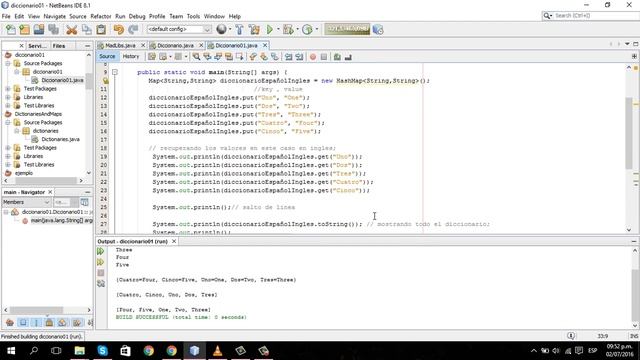
Task: Open the Tools menu
Action: pyautogui.click(x=193, y=16)
